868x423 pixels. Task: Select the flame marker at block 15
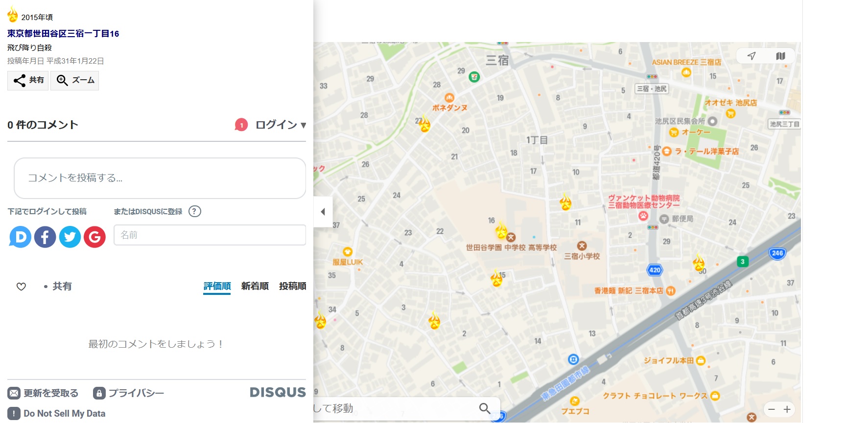click(x=496, y=278)
